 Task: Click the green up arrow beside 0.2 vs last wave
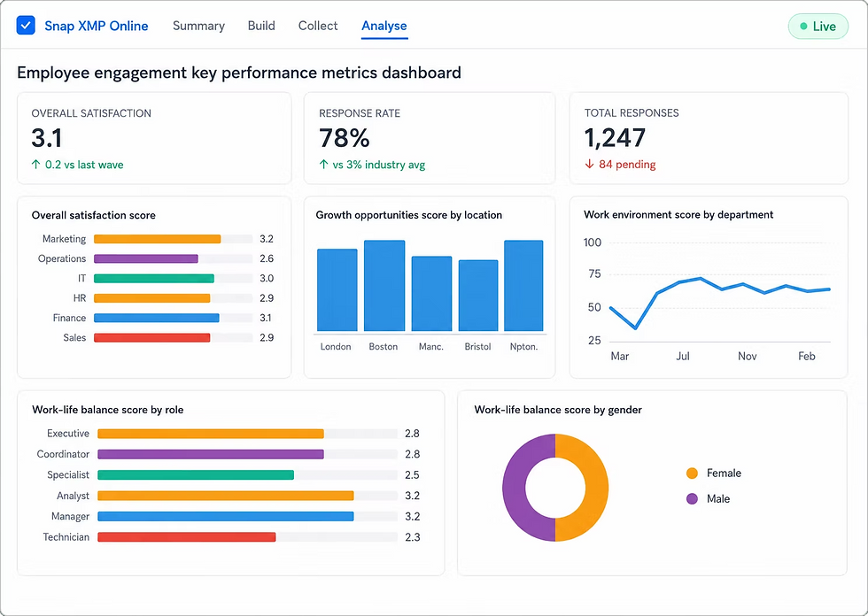(x=36, y=165)
